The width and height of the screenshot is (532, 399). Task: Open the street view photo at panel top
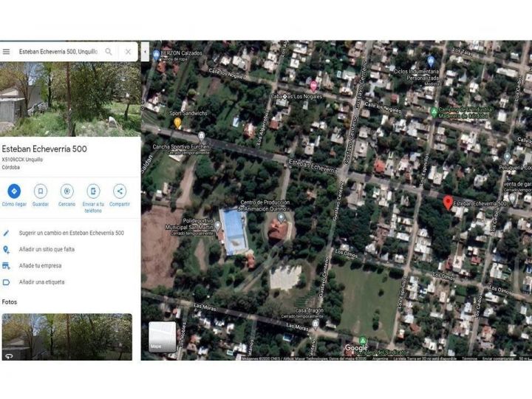click(x=70, y=99)
